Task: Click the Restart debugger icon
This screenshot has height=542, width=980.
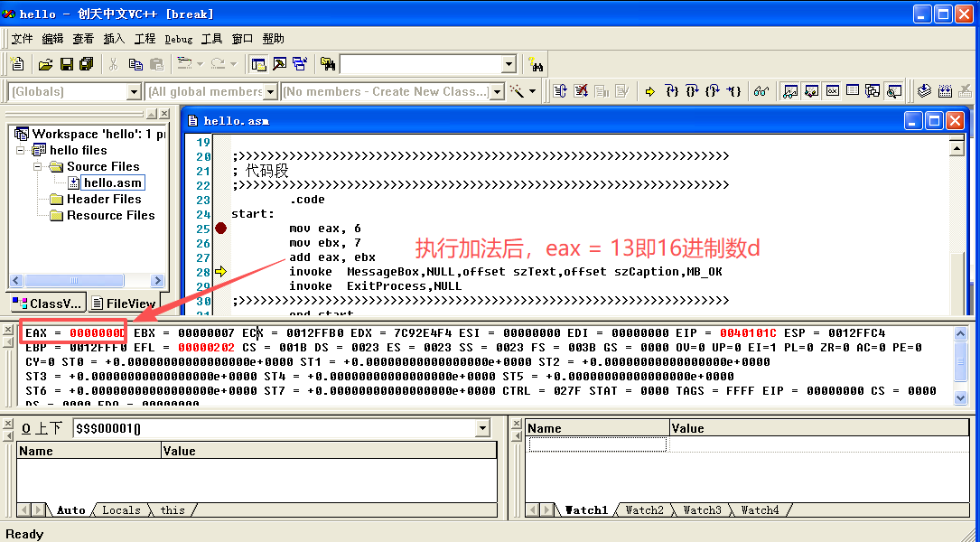Action: (560, 91)
